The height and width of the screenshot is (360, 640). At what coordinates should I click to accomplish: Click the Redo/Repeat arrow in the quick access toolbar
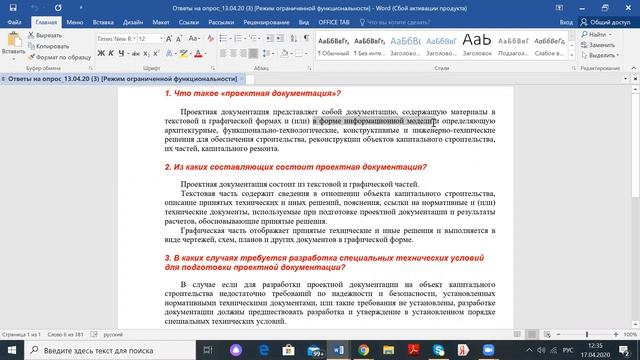pyautogui.click(x=58, y=8)
